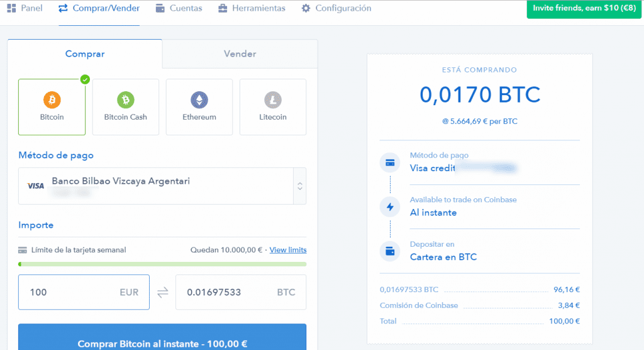The height and width of the screenshot is (350, 644).
Task: Click the wallet icon beside Depositar en
Action: pos(390,251)
